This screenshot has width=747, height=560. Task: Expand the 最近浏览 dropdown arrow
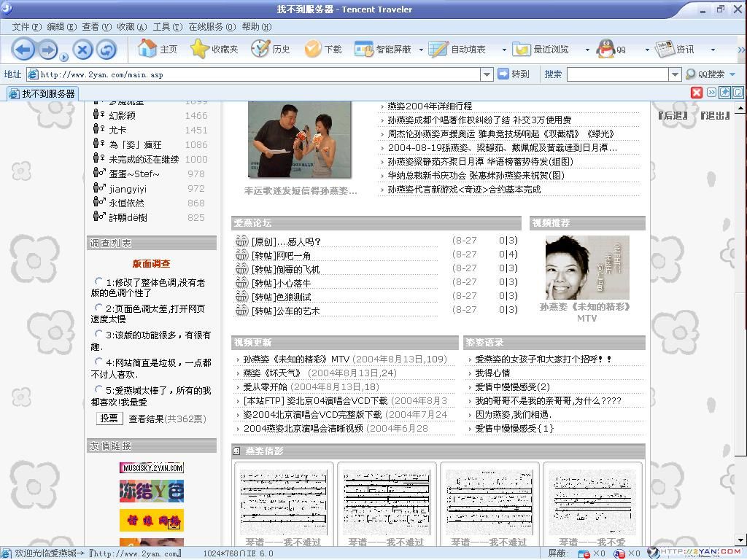pyautogui.click(x=588, y=49)
